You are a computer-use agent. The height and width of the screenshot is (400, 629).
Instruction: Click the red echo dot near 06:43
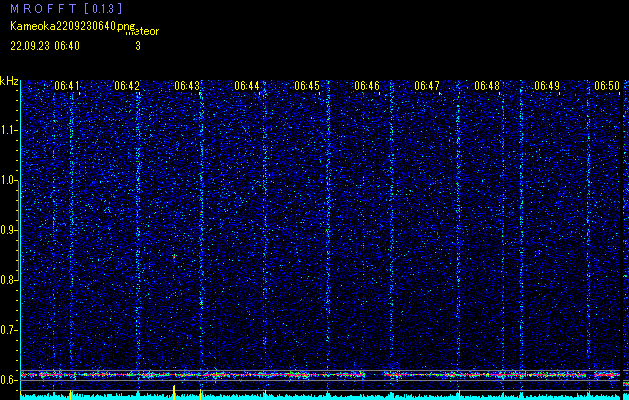point(174,256)
